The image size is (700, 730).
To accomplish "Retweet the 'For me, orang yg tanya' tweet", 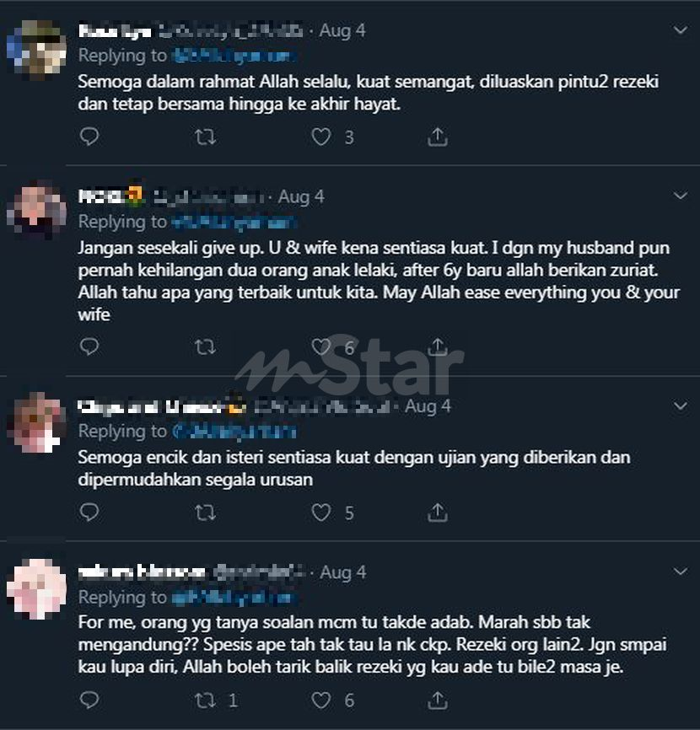I will pos(205,700).
